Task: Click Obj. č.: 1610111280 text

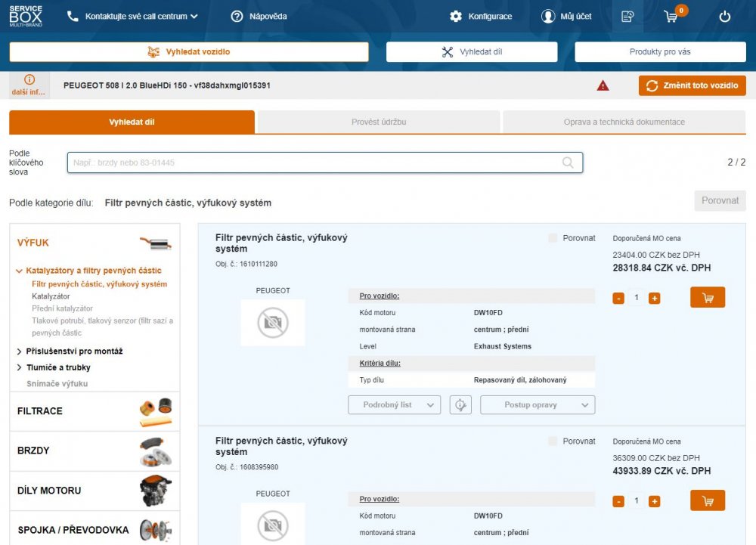Action: [246, 264]
